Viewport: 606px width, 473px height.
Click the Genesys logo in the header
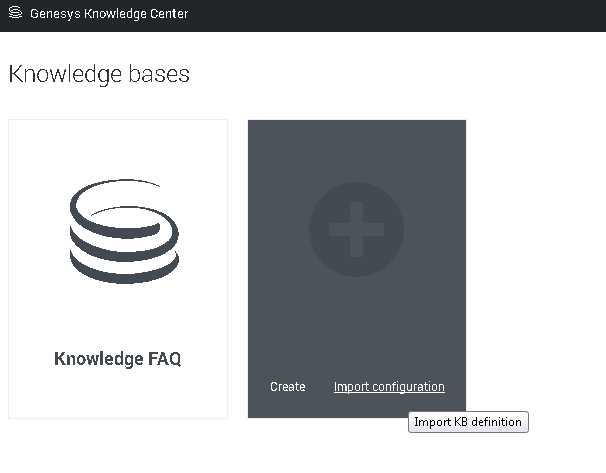click(15, 14)
